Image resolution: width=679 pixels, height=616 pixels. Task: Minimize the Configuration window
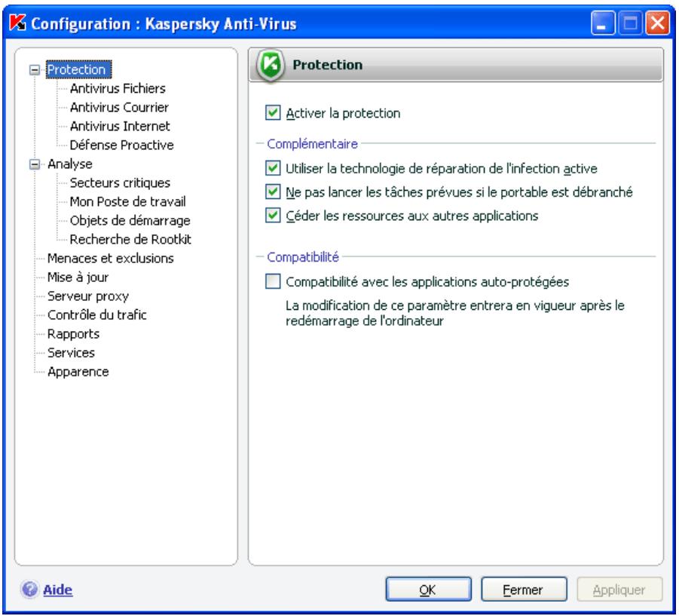tap(603, 23)
